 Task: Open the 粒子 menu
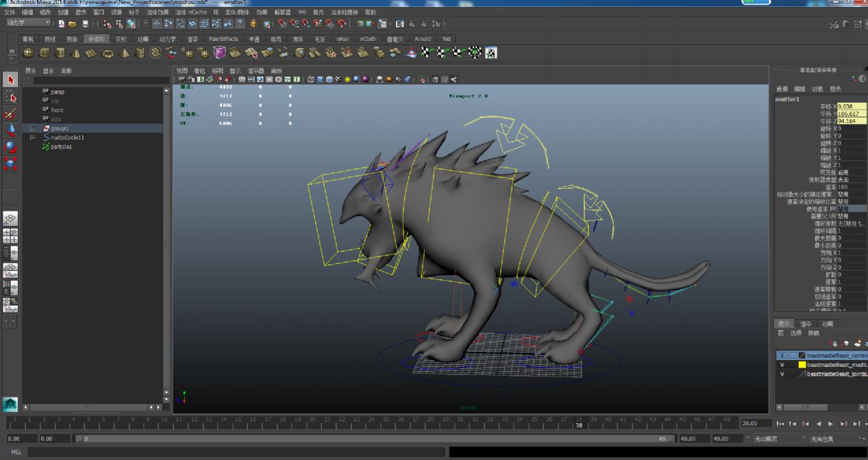point(133,12)
